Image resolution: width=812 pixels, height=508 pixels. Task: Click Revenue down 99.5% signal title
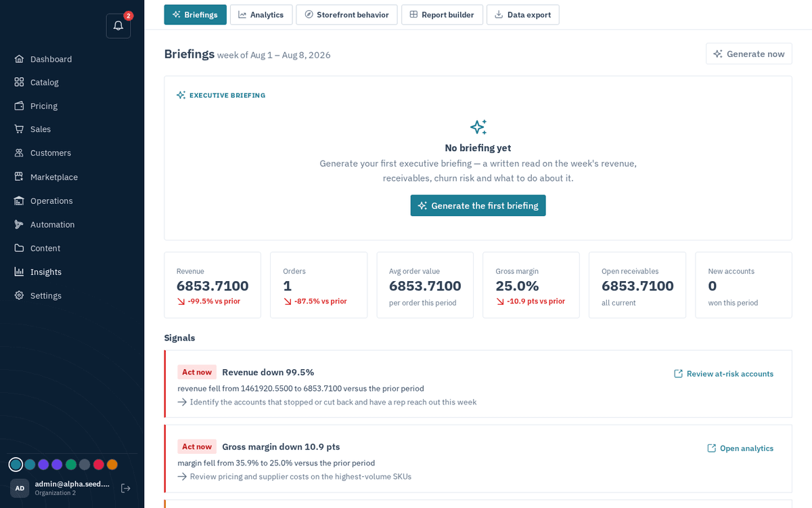pos(268,372)
